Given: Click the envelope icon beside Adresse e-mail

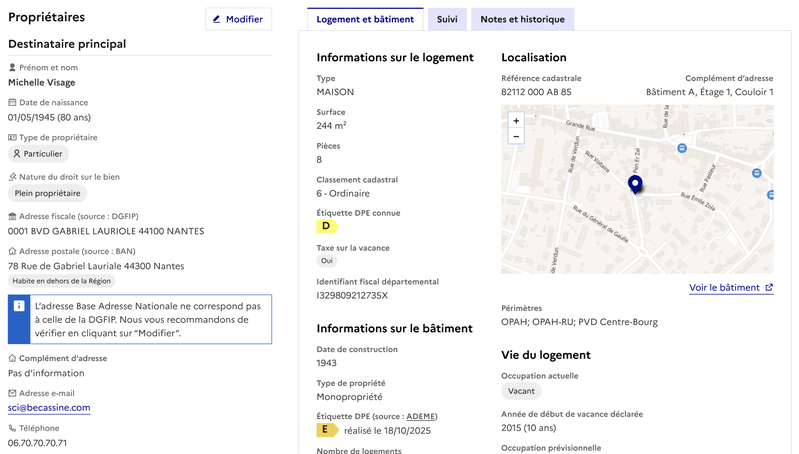Looking at the screenshot, I should point(13,393).
